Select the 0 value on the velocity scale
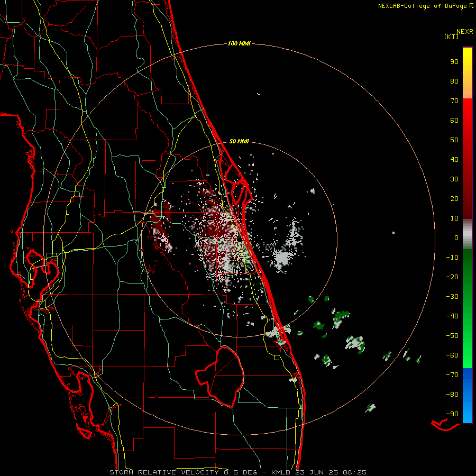 tap(456, 238)
